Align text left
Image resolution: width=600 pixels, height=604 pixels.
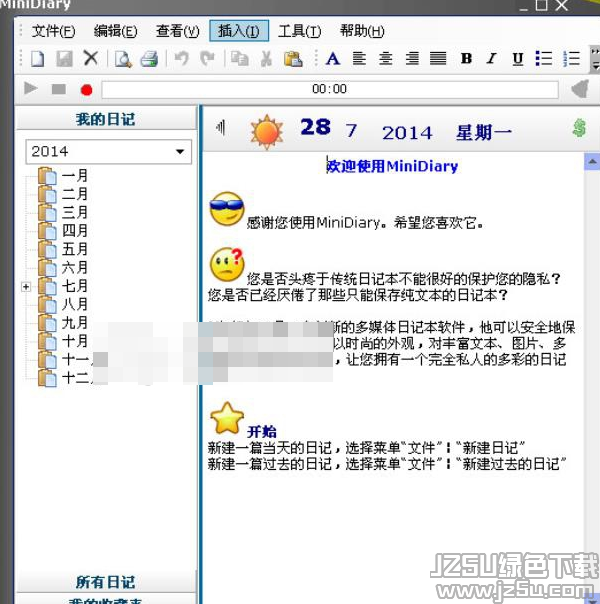tap(359, 59)
